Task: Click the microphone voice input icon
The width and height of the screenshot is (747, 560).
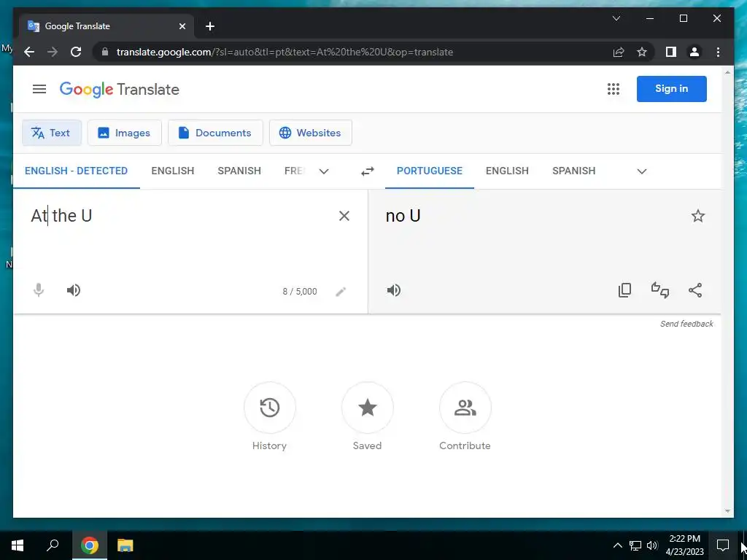Action: pos(39,290)
